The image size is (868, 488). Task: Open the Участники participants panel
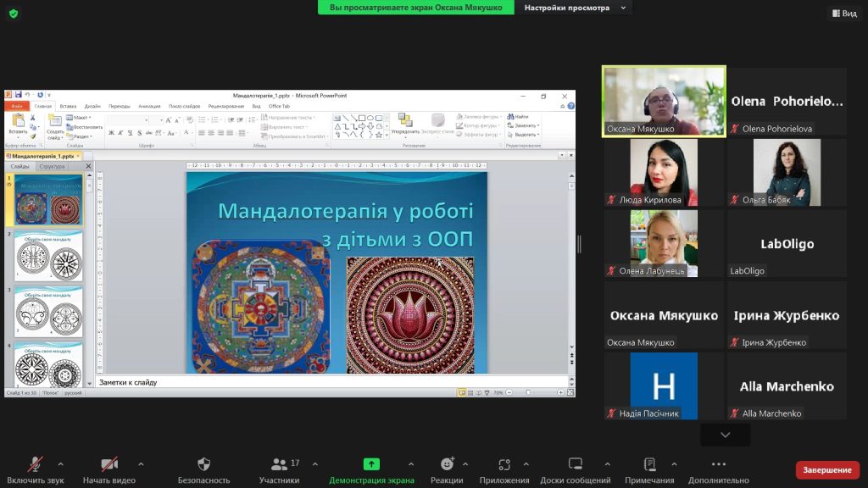(279, 464)
